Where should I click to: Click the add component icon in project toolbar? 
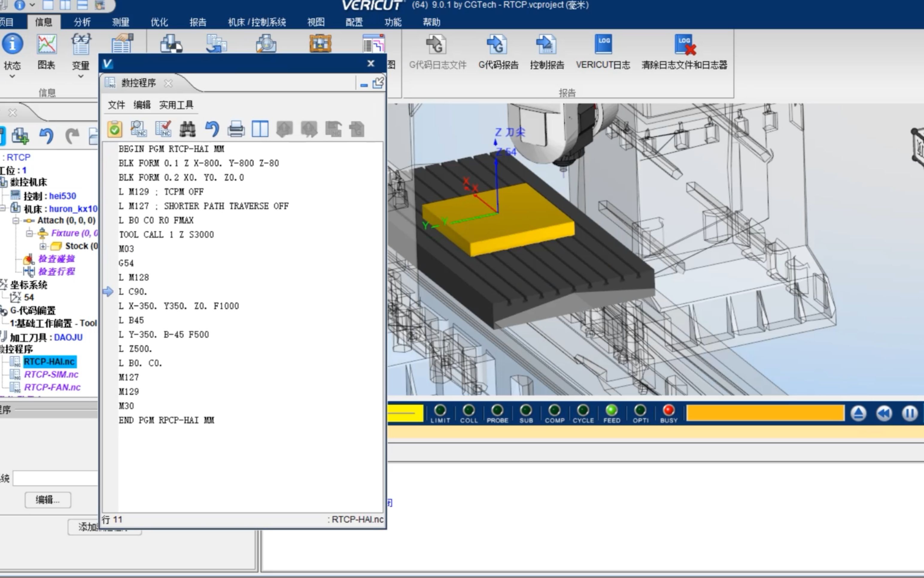click(20, 136)
